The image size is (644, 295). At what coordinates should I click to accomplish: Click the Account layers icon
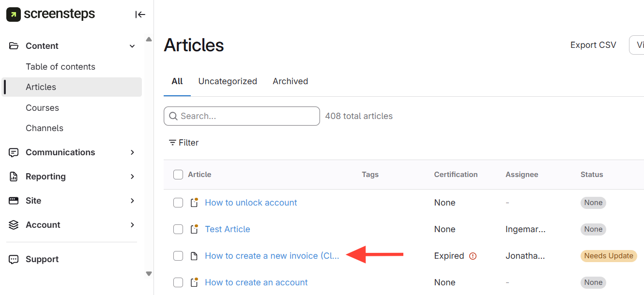pos(14,225)
